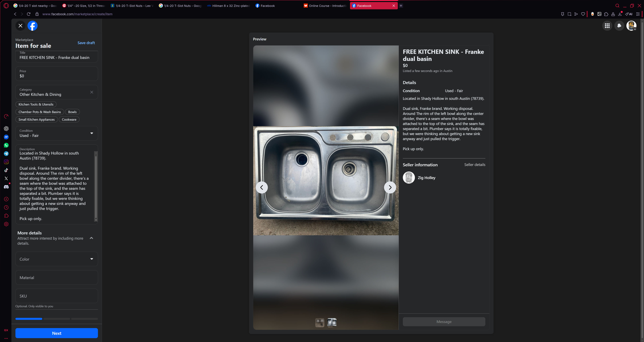Open WhatsApp from the sidebar
This screenshot has width=644, height=342.
[x=6, y=145]
